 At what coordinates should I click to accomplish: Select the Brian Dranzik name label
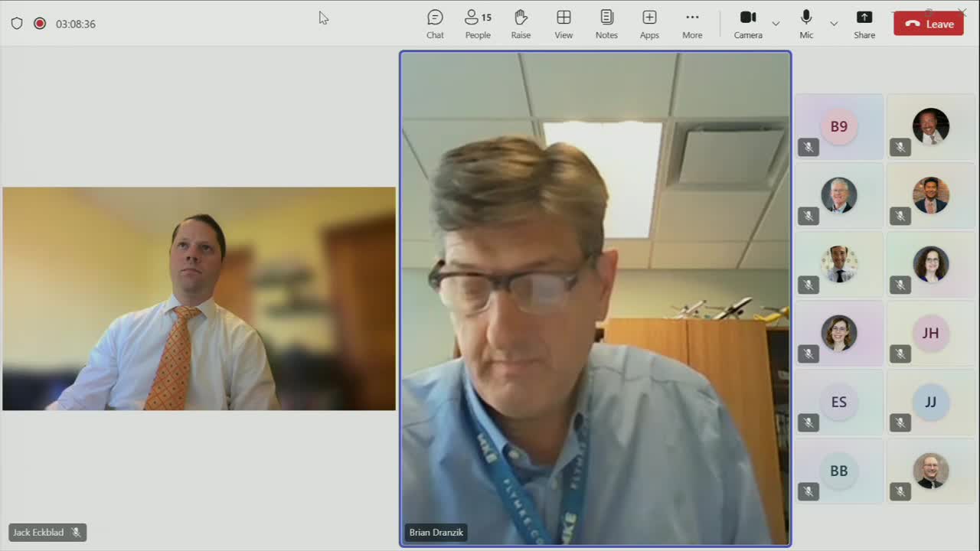(x=436, y=533)
